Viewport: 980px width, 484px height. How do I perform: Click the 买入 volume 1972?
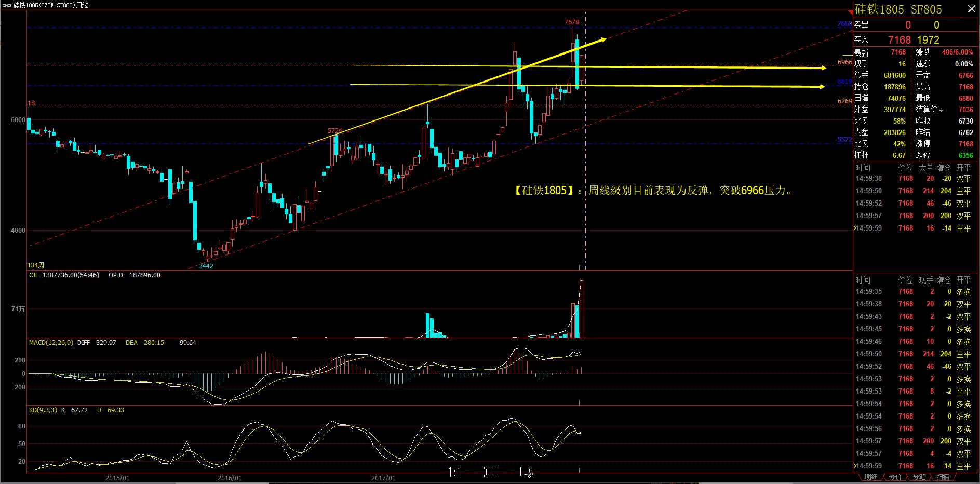[x=928, y=40]
